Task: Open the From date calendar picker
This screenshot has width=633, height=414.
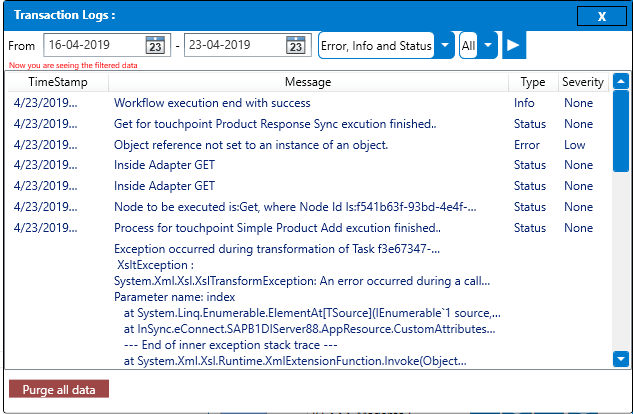Action: pos(155,45)
